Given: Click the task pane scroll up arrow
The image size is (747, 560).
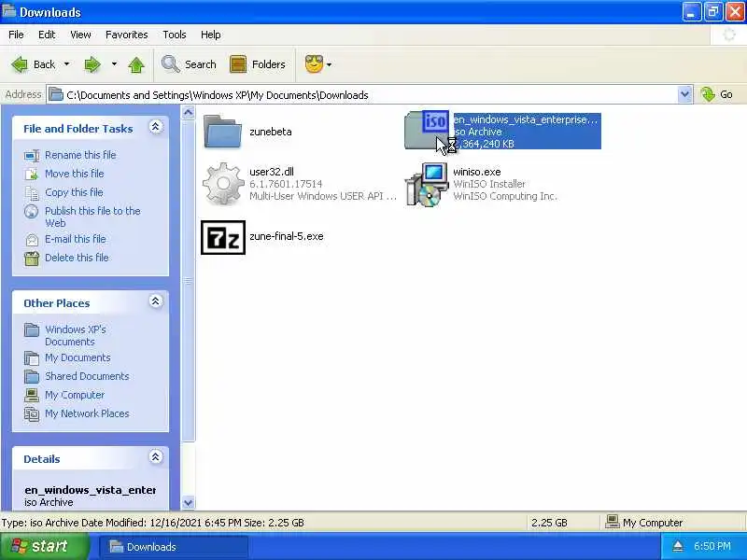Looking at the screenshot, I should 189,112.
